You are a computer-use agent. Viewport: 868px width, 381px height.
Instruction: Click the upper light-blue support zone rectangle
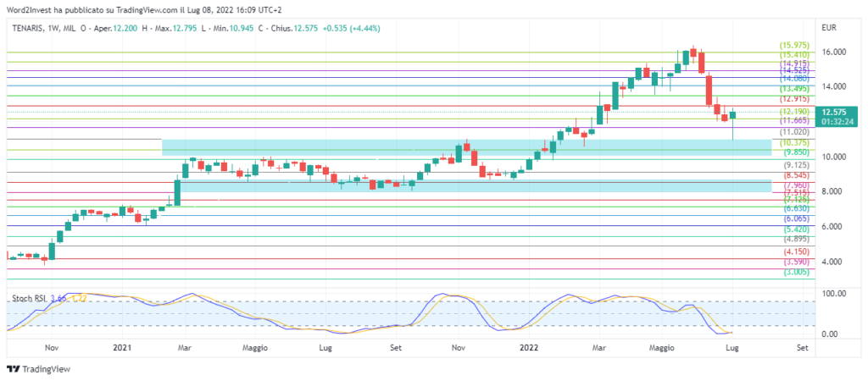coord(466,147)
